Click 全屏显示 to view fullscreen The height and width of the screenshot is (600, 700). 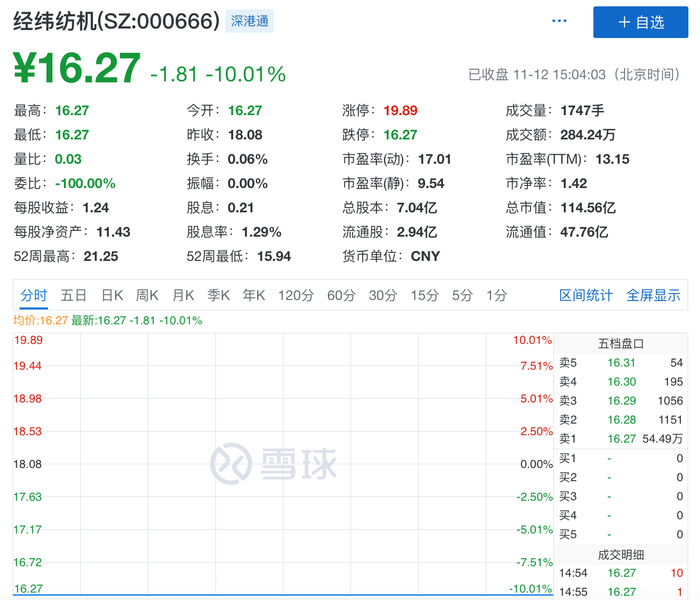653,295
